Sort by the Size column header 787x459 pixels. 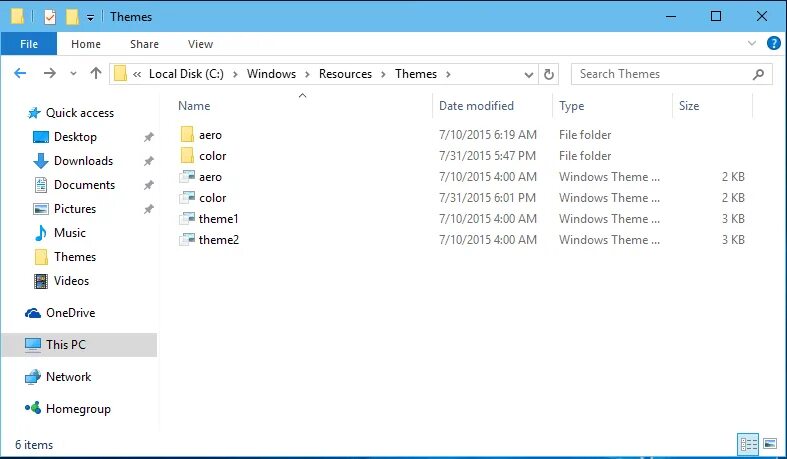pyautogui.click(x=689, y=106)
